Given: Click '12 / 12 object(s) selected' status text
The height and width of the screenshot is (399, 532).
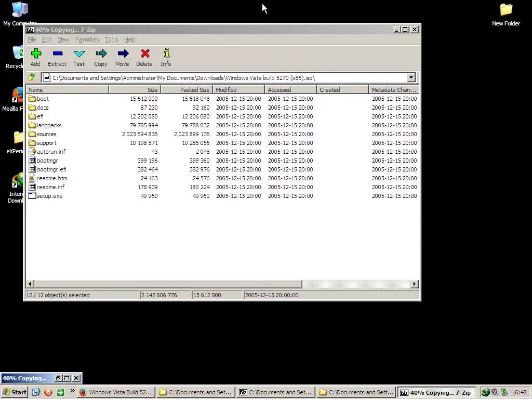Looking at the screenshot, I should click(x=58, y=295).
